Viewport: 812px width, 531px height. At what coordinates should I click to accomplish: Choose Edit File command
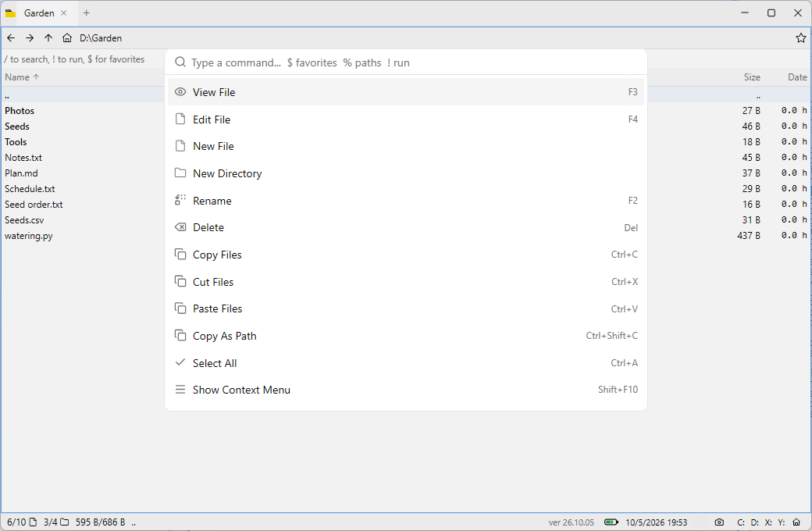pyautogui.click(x=406, y=119)
